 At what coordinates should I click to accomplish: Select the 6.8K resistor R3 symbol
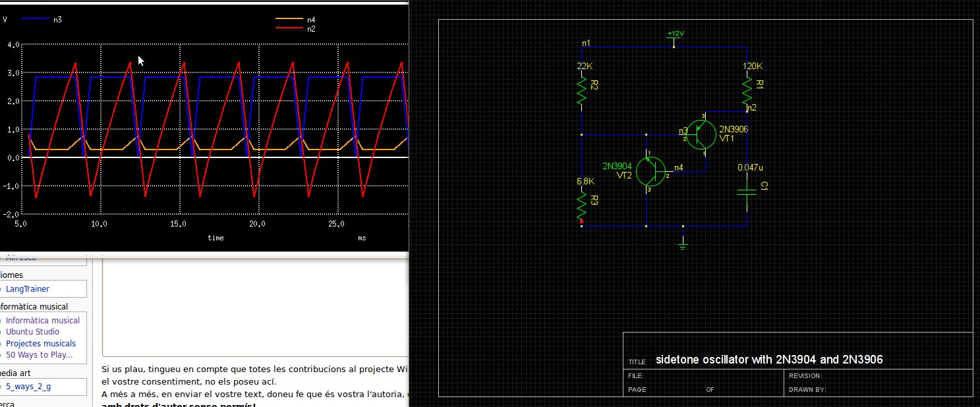pos(582,205)
